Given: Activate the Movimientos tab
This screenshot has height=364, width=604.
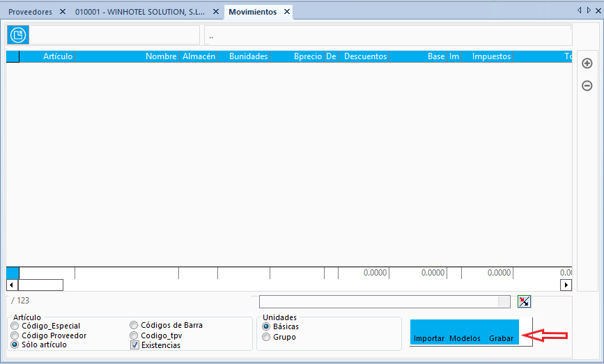Looking at the screenshot, I should pyautogui.click(x=253, y=12).
